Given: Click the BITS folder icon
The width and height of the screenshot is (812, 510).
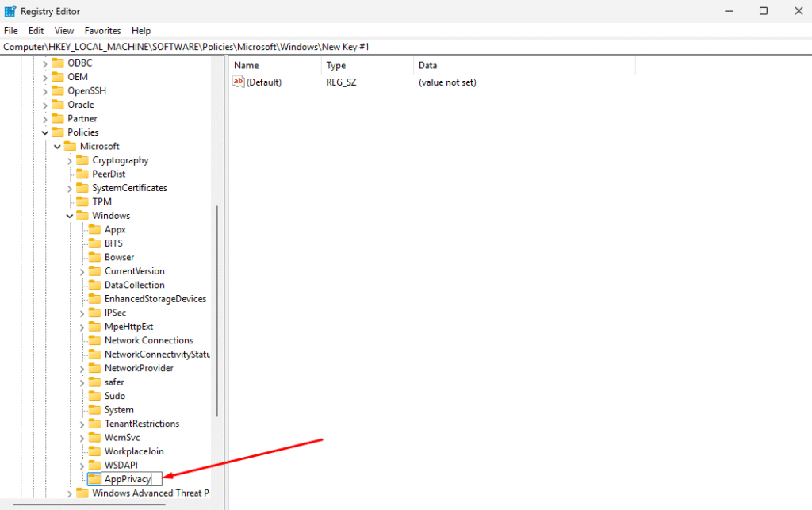Looking at the screenshot, I should tap(94, 243).
